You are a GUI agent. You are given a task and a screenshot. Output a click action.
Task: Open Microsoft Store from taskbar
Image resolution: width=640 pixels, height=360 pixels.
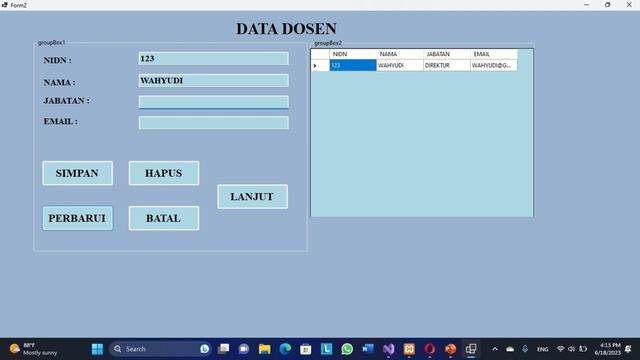click(306, 349)
